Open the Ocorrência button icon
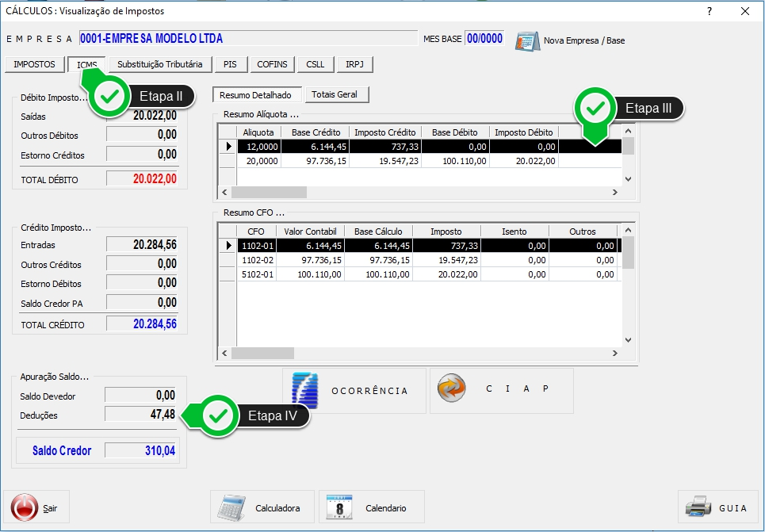The image size is (765, 532). (305, 390)
